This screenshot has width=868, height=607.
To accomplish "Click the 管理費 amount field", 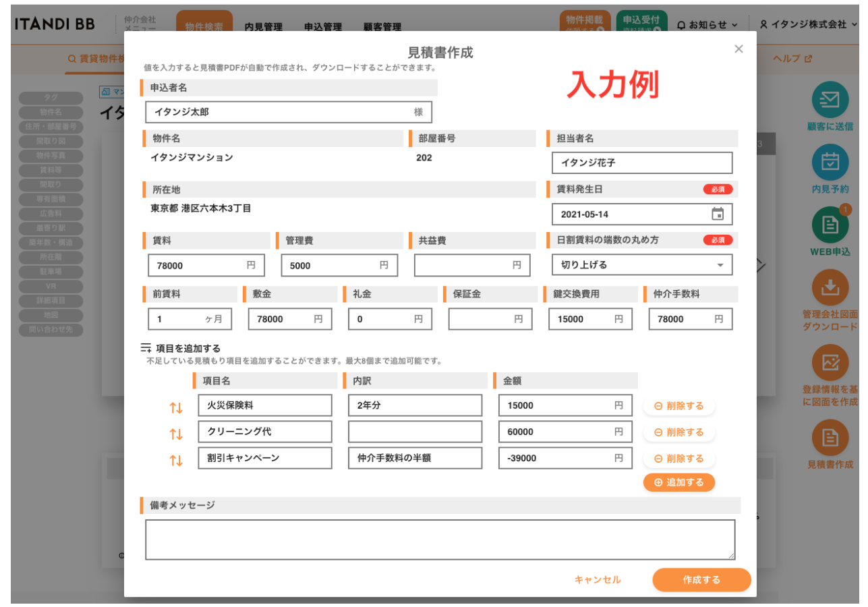I will 339,265.
